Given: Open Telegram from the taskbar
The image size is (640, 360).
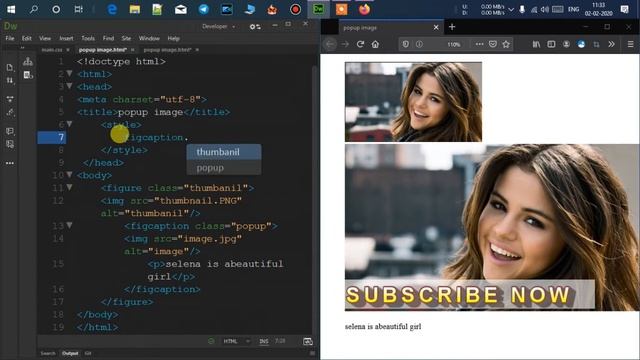Looking at the screenshot, I should [x=203, y=9].
